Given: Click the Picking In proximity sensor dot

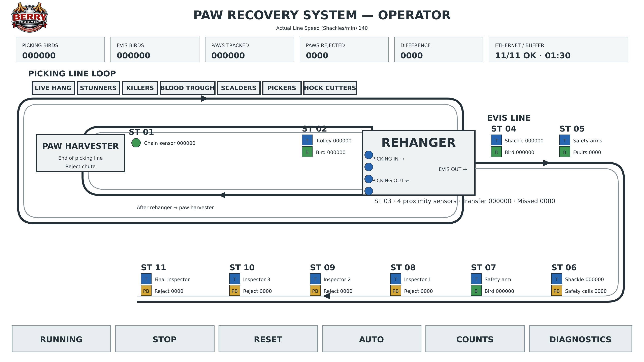Looking at the screenshot, I should click(369, 155).
